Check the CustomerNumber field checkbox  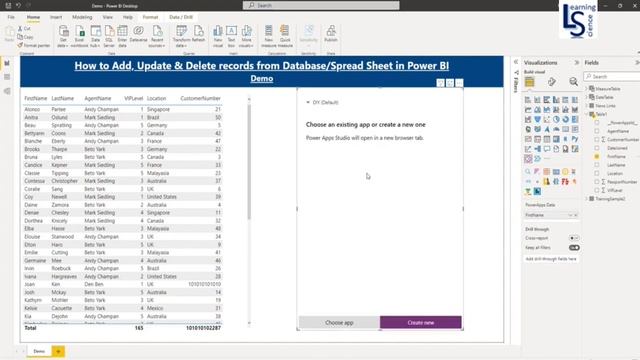(x=597, y=140)
